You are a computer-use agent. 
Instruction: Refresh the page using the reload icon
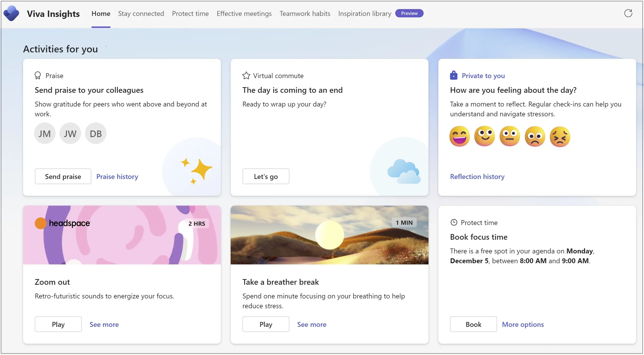[x=628, y=13]
